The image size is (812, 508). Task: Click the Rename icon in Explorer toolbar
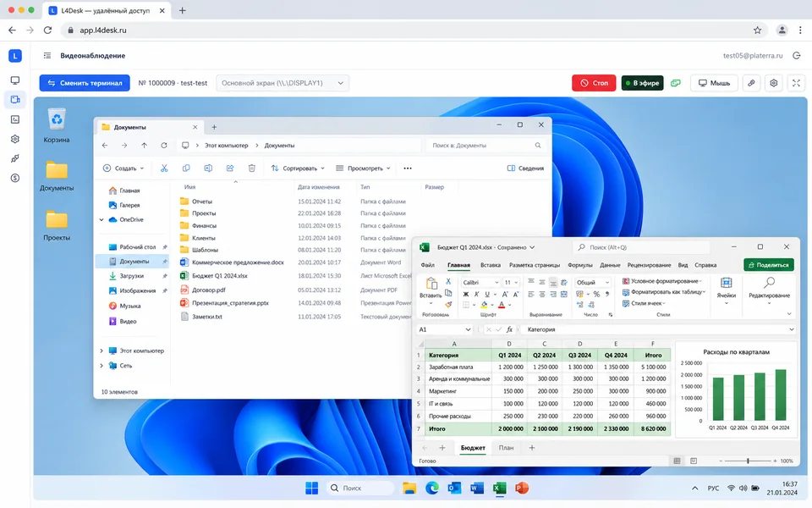tap(208, 168)
